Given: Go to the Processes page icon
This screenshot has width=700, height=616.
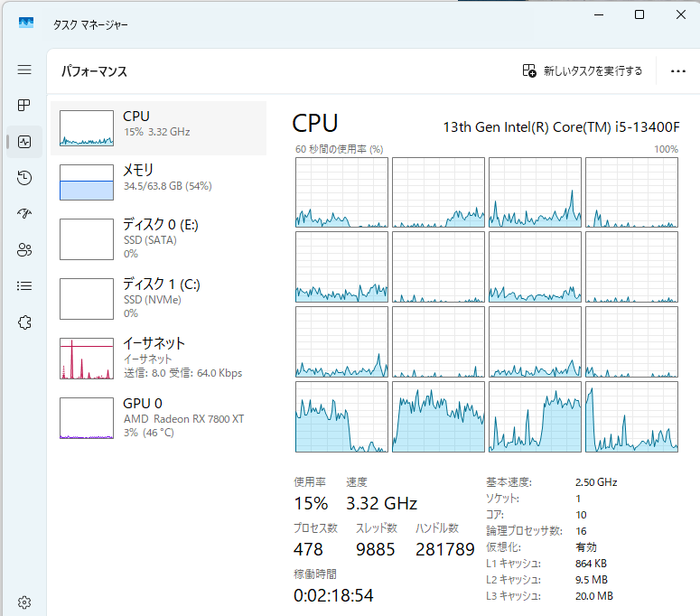Looking at the screenshot, I should [x=24, y=106].
